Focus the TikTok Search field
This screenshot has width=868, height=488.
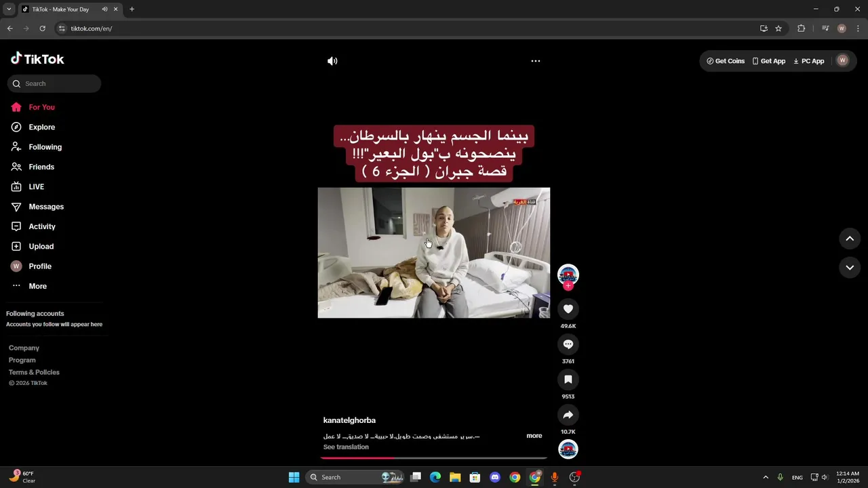[54, 84]
